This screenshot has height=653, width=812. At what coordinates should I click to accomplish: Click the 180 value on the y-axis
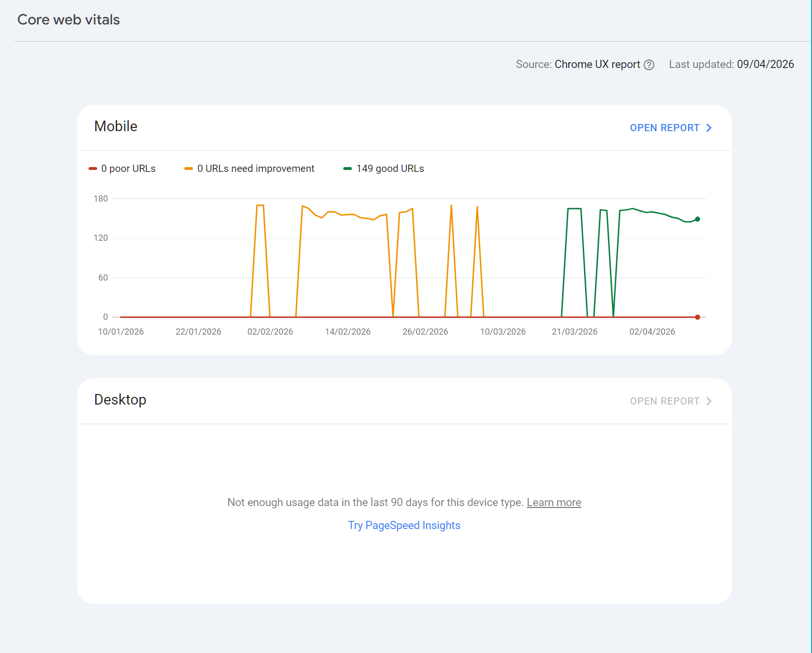(x=101, y=199)
